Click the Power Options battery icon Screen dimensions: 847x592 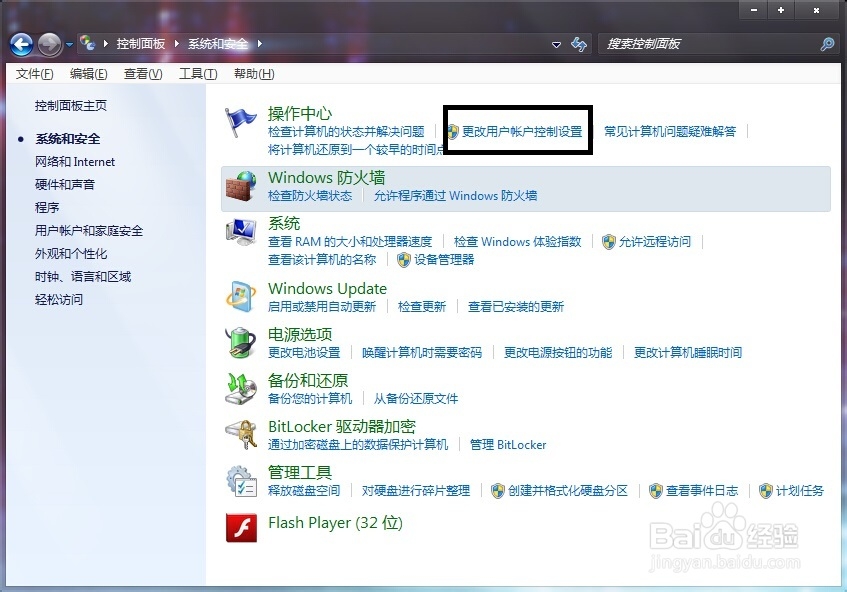coord(240,342)
